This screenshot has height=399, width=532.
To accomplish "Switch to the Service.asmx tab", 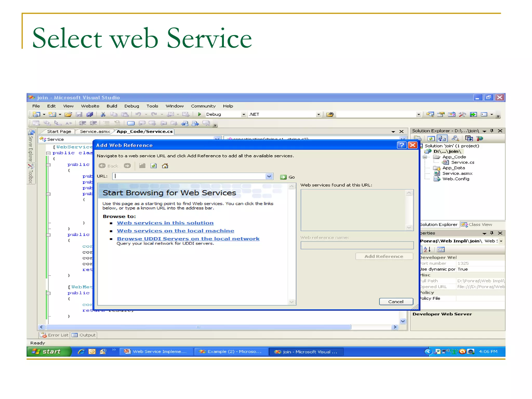I will pos(95,131).
